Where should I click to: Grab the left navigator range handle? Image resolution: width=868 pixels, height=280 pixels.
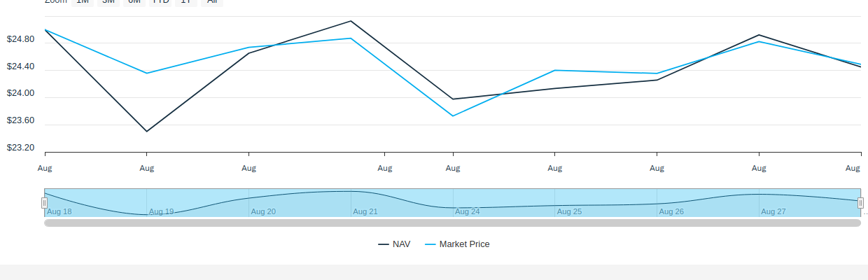[44, 203]
